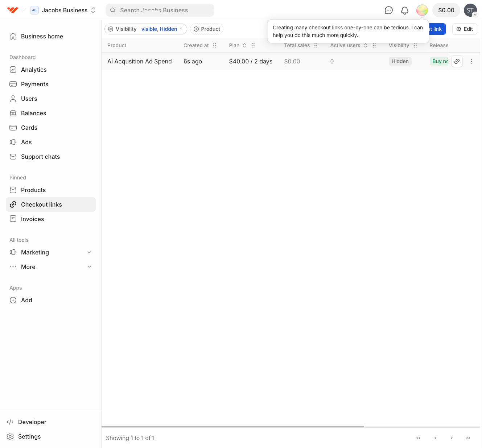This screenshot has height=448, width=482.
Task: Open the row's three-dot menu
Action: point(471,61)
